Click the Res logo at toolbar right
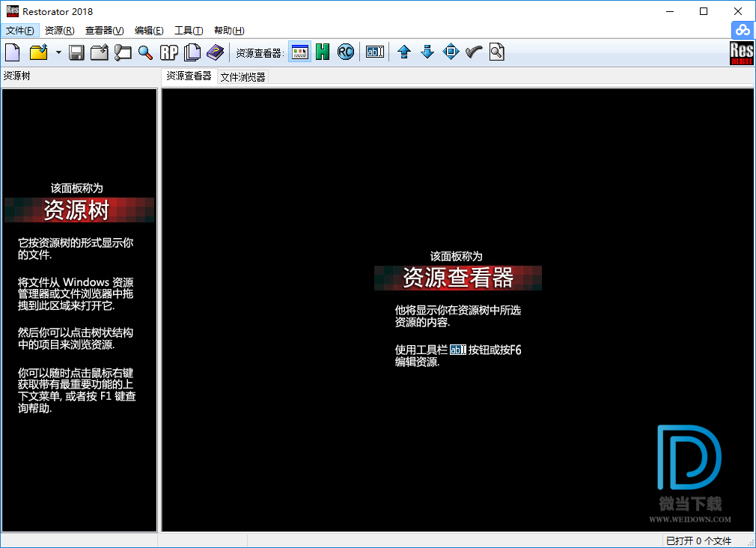756x548 pixels. point(742,52)
